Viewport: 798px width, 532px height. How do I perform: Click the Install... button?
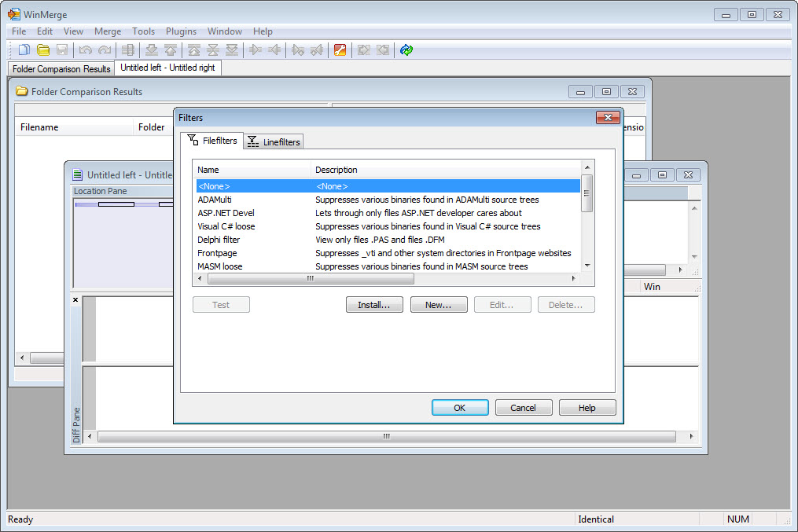374,305
